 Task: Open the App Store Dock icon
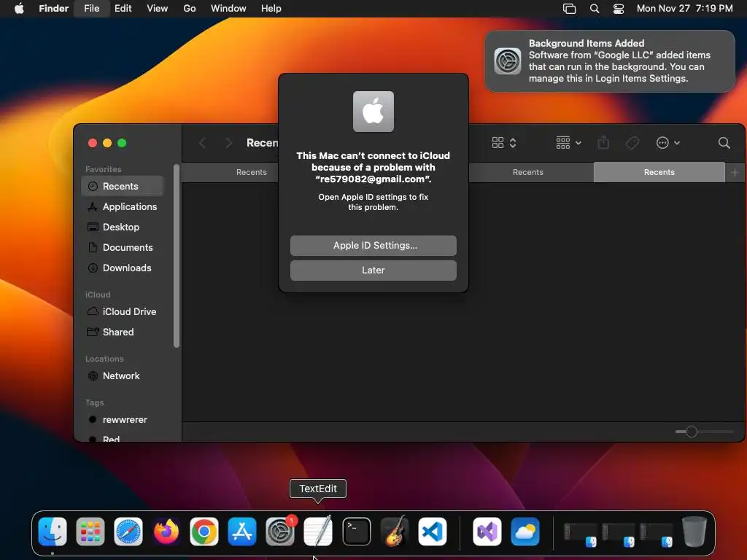[242, 531]
